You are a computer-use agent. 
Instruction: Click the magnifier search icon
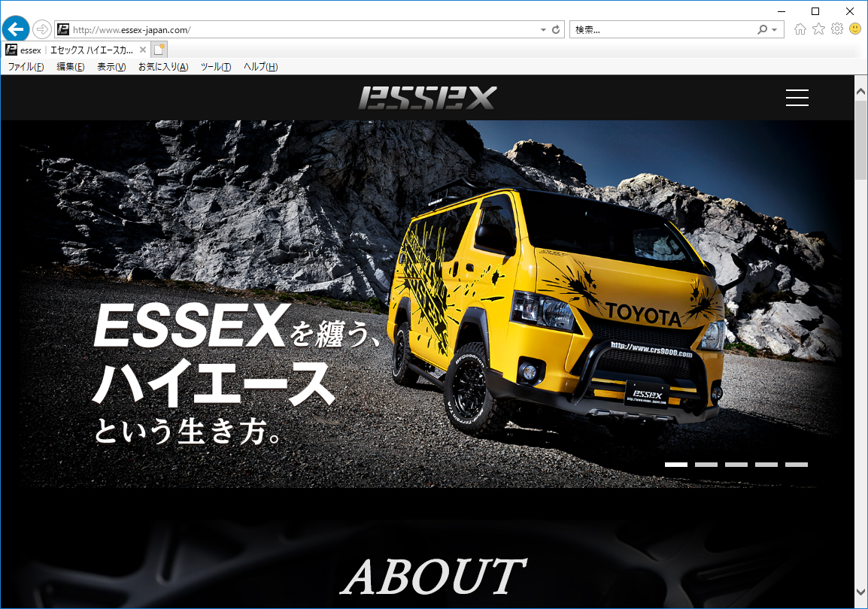tap(762, 29)
